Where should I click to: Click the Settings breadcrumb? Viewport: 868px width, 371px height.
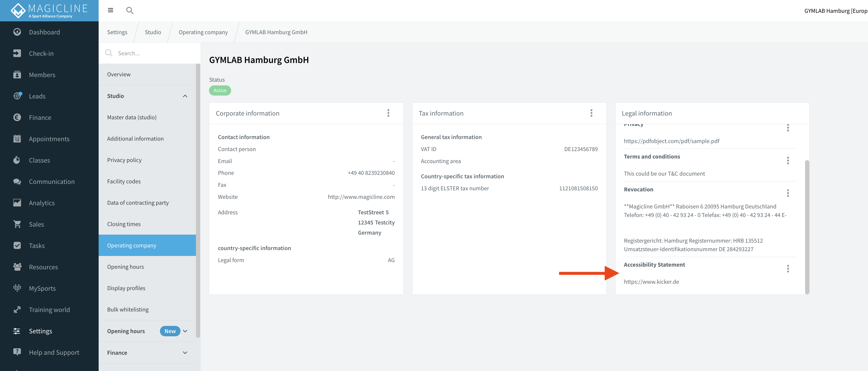pyautogui.click(x=117, y=32)
